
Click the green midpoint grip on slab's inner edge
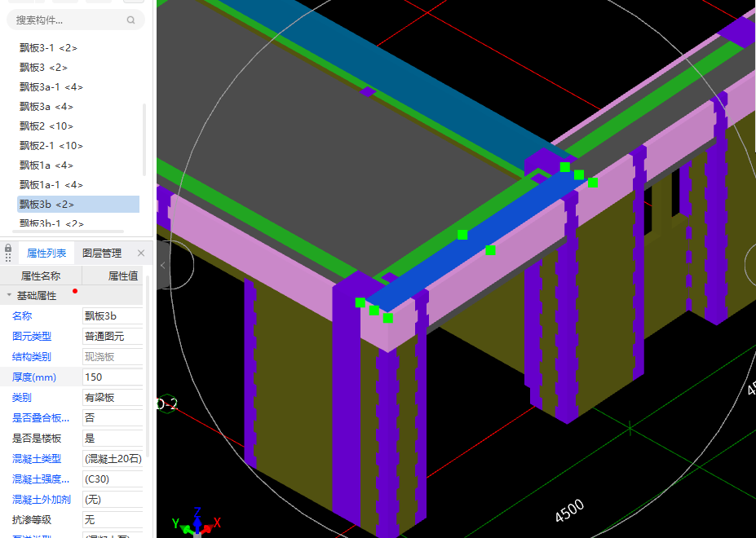[x=462, y=235]
